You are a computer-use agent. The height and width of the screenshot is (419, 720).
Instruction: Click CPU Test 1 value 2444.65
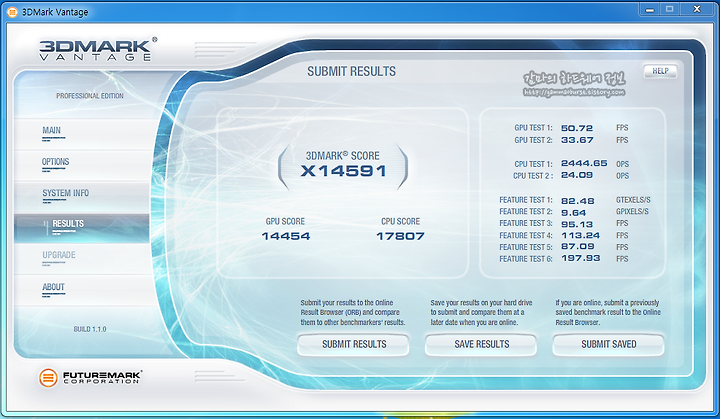pyautogui.click(x=584, y=164)
